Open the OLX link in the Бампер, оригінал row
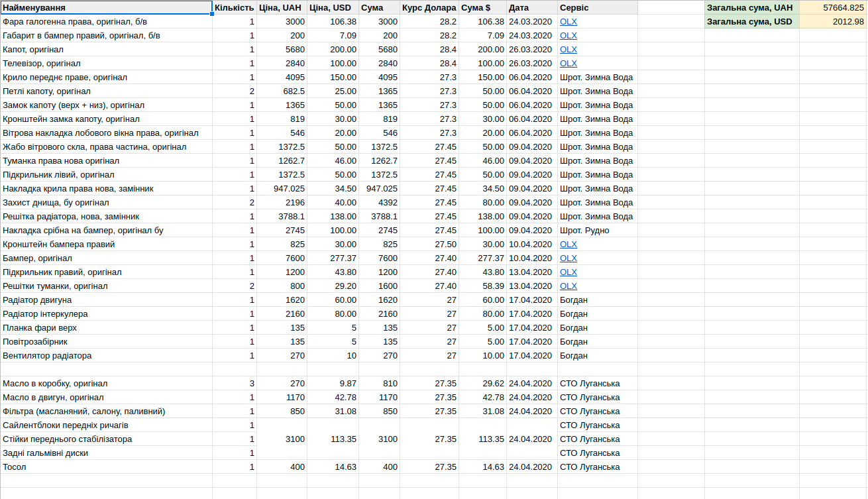 [x=568, y=258]
